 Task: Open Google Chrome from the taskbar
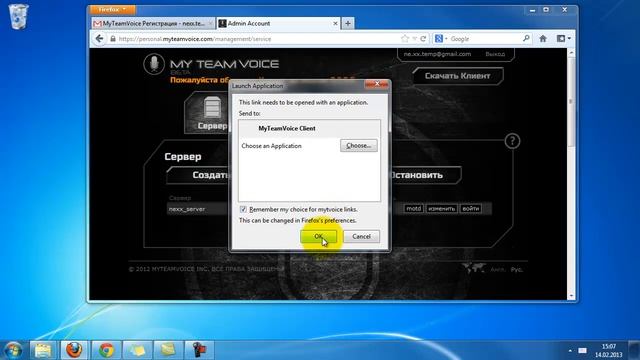pyautogui.click(x=106, y=350)
